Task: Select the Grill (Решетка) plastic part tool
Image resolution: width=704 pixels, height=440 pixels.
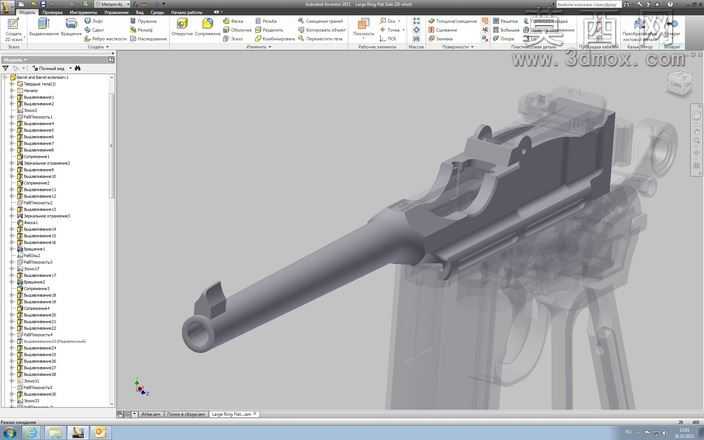Action: click(505, 21)
